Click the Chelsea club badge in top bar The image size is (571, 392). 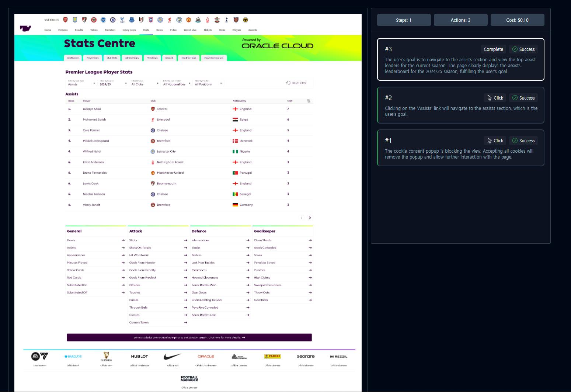pos(113,20)
